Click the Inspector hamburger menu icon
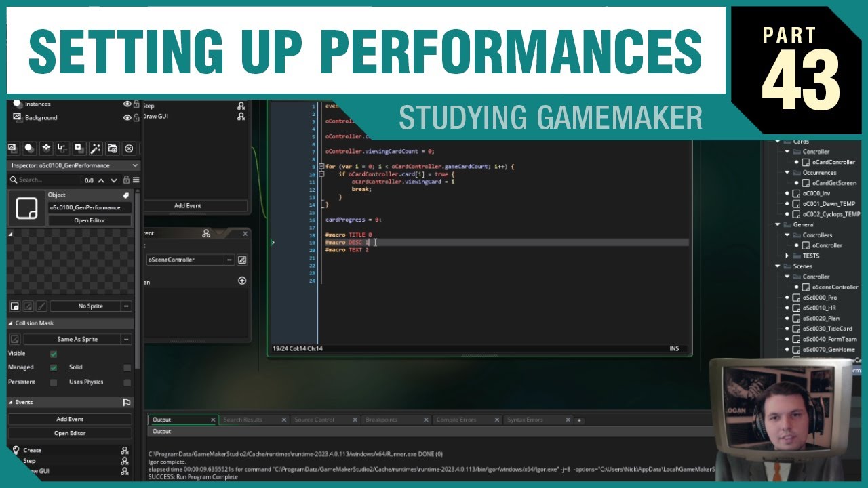The height and width of the screenshot is (488, 868). pyautogui.click(x=136, y=180)
